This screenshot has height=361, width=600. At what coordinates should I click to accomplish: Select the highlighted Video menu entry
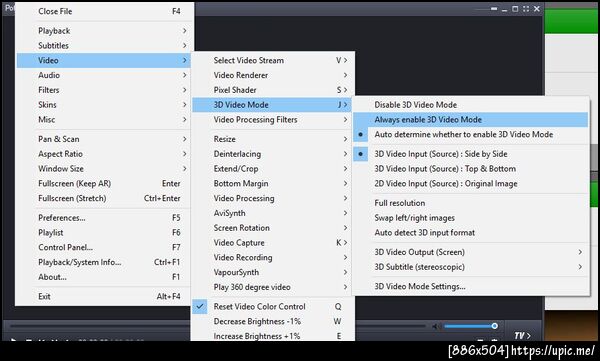pyautogui.click(x=104, y=60)
